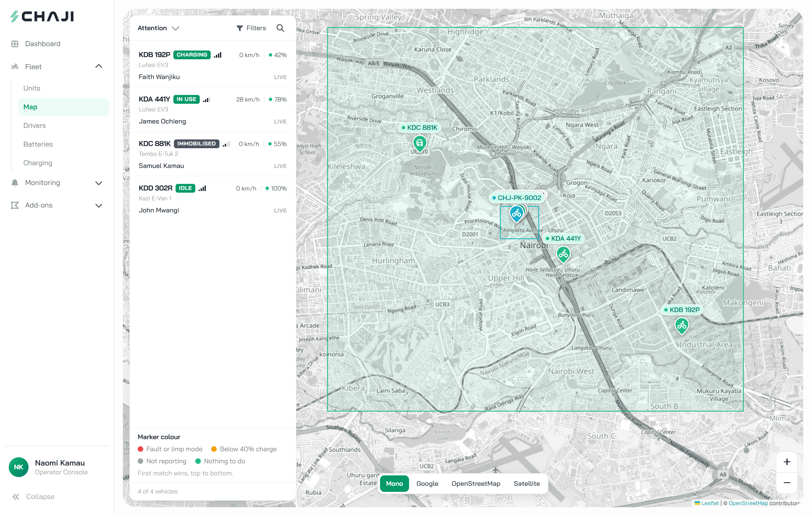Click the KDB 192P bike map marker

[681, 326]
